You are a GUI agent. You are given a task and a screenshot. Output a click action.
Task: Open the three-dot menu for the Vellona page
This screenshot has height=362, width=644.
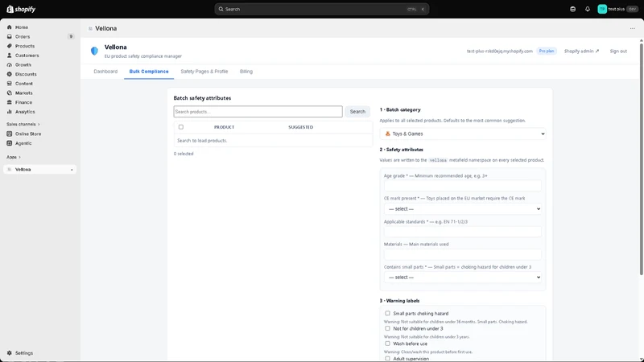pos(632,28)
